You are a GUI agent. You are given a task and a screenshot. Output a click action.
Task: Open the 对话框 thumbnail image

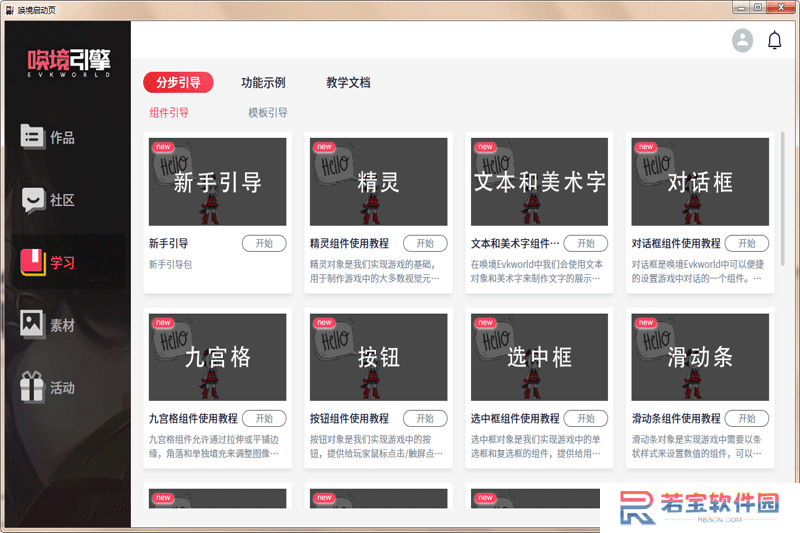coord(700,182)
